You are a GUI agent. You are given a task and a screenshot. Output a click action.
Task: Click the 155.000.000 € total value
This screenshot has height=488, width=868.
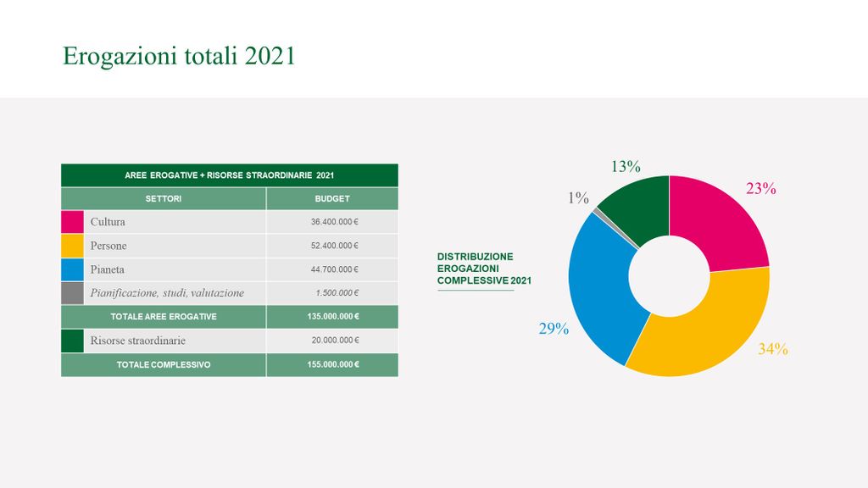point(332,364)
